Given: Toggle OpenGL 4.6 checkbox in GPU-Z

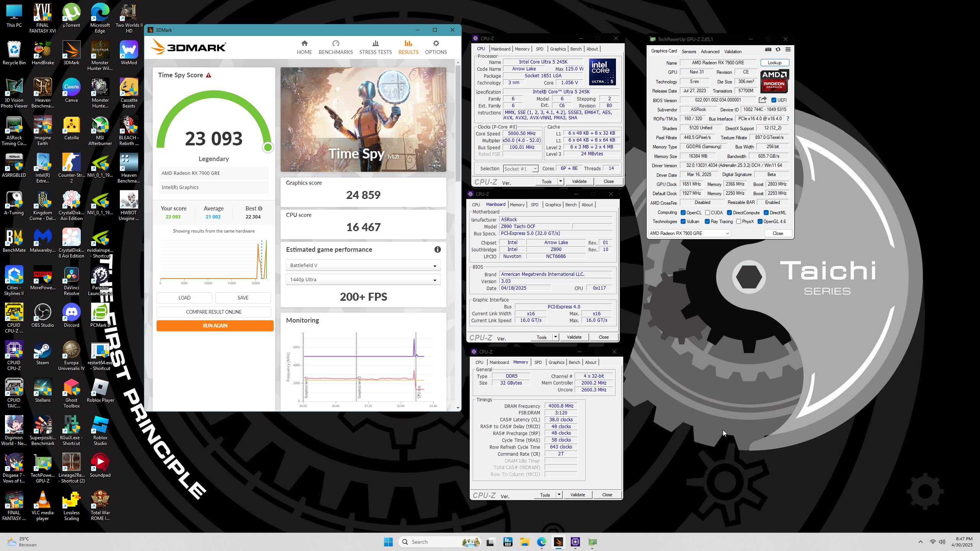Looking at the screenshot, I should point(760,222).
